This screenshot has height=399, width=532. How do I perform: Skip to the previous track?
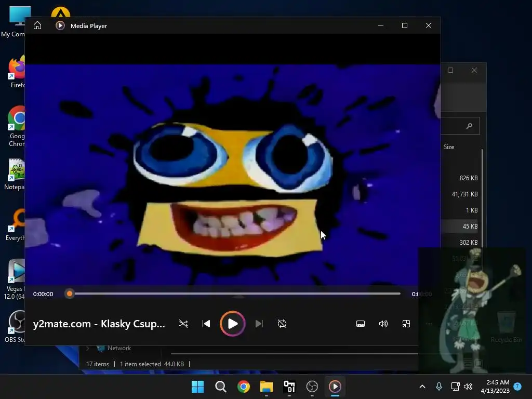point(206,324)
